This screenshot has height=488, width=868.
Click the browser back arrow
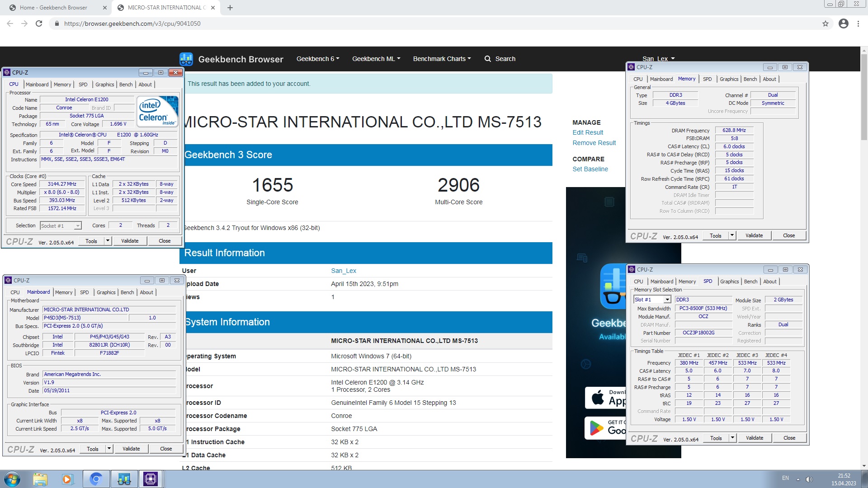pyautogui.click(x=10, y=23)
